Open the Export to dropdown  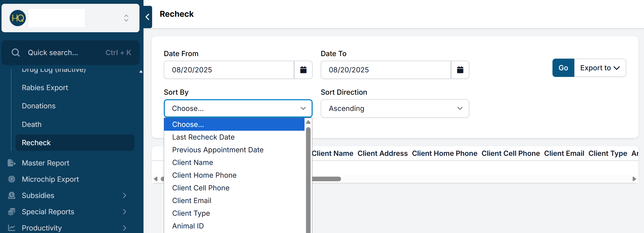600,68
